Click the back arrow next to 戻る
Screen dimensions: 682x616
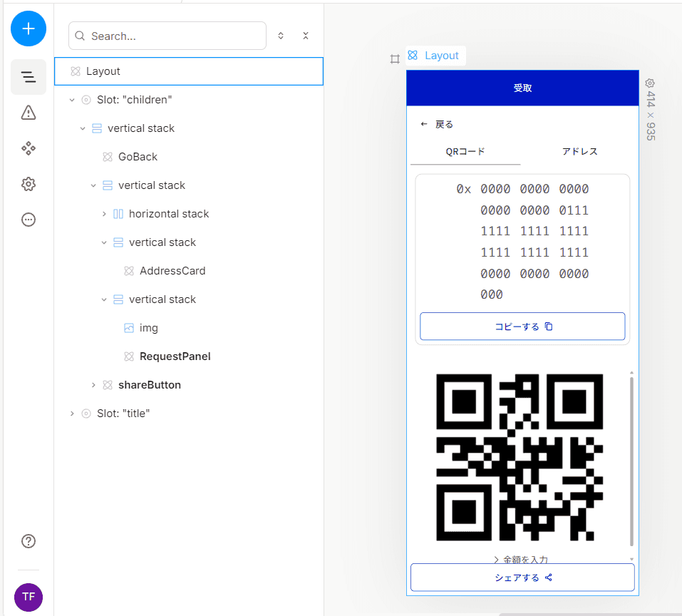pos(424,125)
